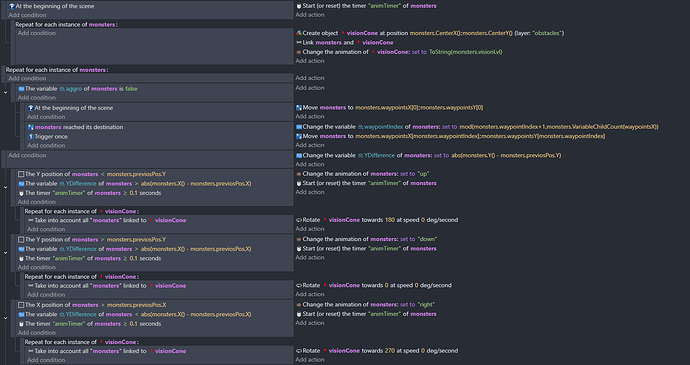This screenshot has height=365, width=690.
Task: Click the monsters reached its destination icon
Action: (x=31, y=127)
